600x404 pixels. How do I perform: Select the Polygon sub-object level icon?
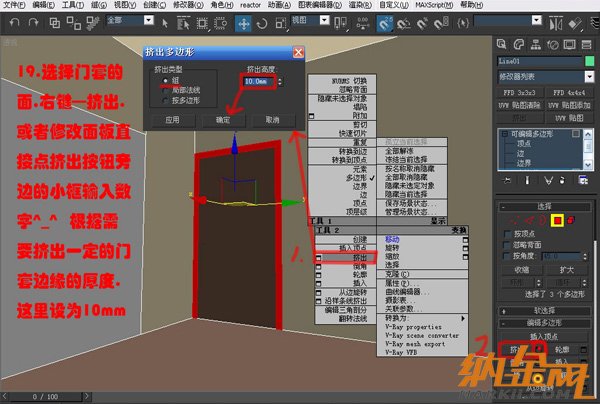(557, 220)
